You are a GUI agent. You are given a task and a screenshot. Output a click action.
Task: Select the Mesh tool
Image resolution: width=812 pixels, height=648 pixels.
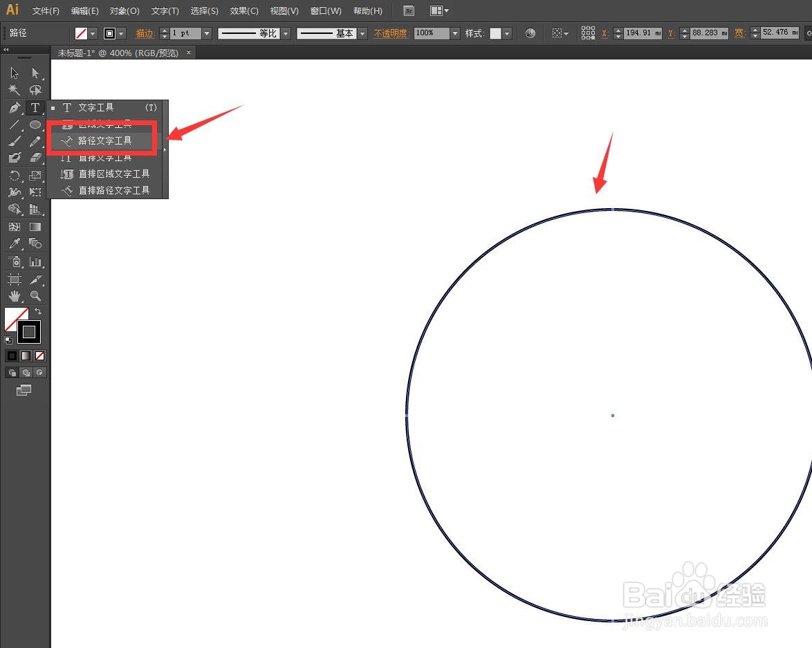15,227
